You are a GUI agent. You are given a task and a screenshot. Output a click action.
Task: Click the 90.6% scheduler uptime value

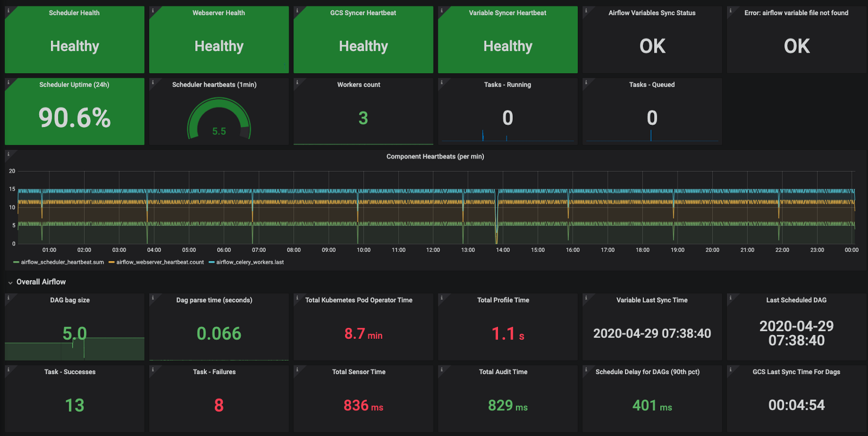(74, 118)
